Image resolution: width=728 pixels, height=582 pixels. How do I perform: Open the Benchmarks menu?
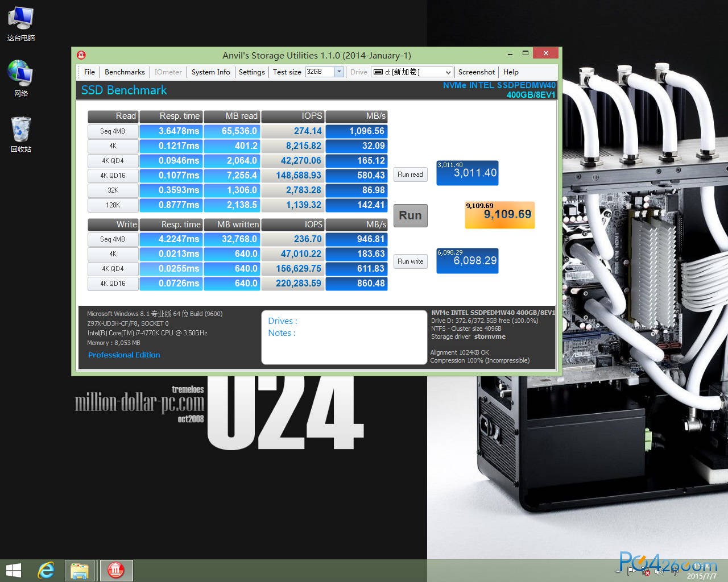[125, 72]
